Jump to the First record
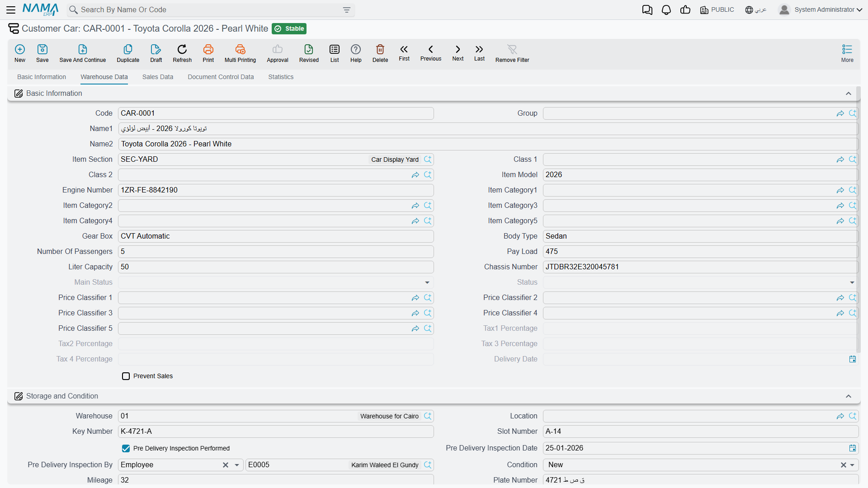 pos(404,52)
